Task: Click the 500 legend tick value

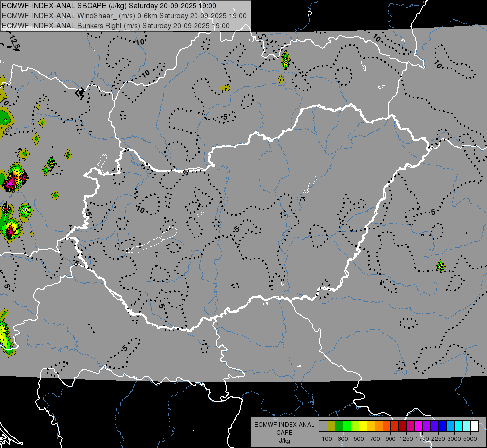Action: click(x=359, y=439)
